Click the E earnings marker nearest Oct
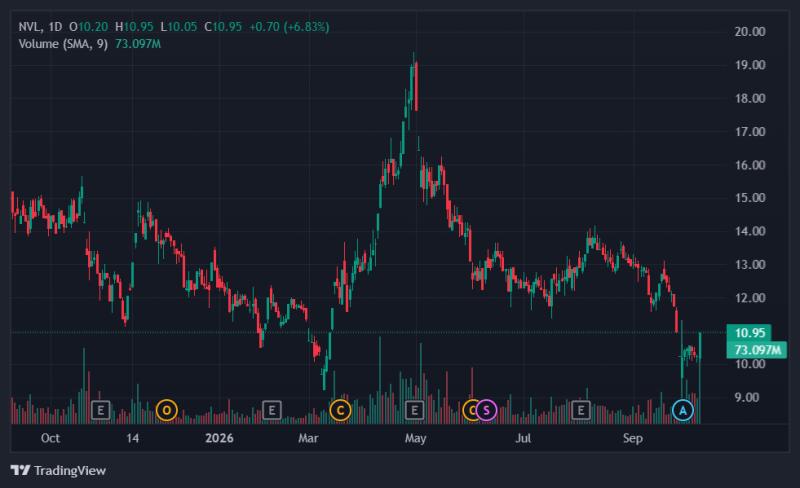Viewport: 800px width, 488px height. [x=101, y=410]
